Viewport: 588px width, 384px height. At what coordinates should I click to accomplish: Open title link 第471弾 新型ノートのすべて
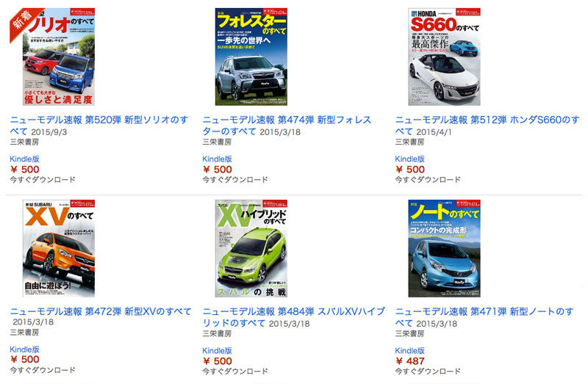484,317
